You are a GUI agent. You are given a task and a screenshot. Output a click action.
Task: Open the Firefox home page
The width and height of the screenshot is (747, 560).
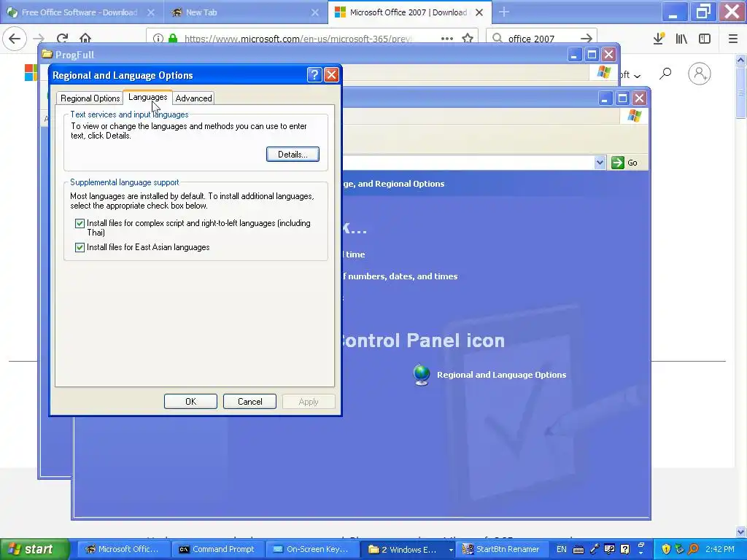pos(85,38)
